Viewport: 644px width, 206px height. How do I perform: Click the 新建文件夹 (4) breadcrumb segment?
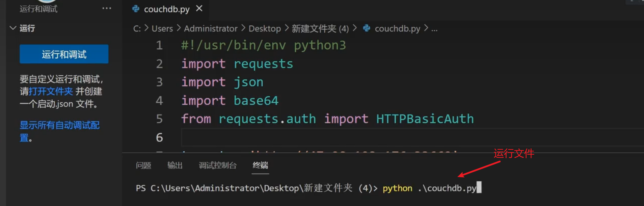tap(320, 29)
